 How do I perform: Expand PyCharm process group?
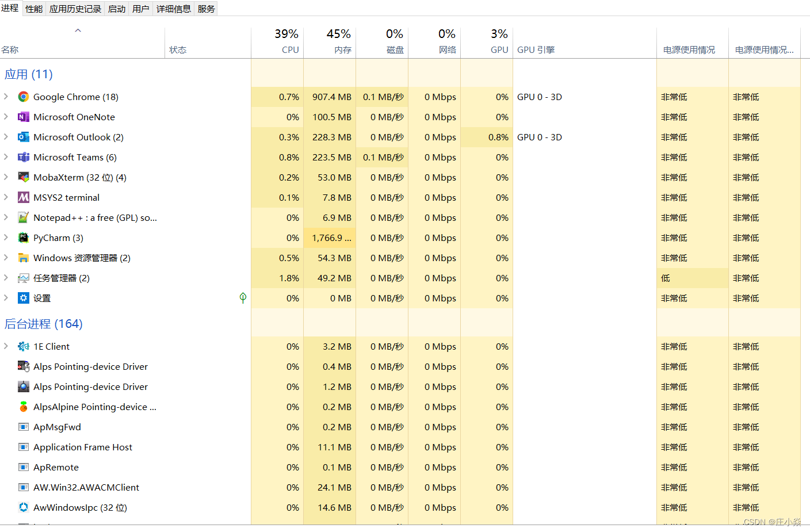[x=6, y=238]
